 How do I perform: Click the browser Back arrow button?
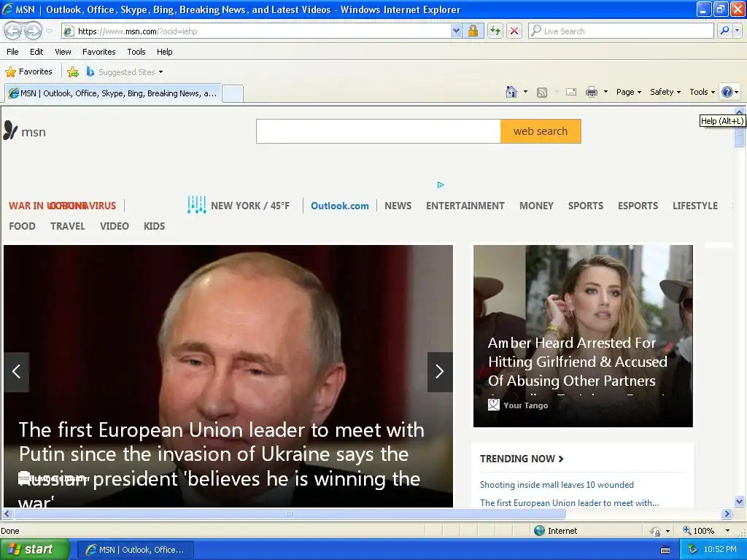coord(13,31)
